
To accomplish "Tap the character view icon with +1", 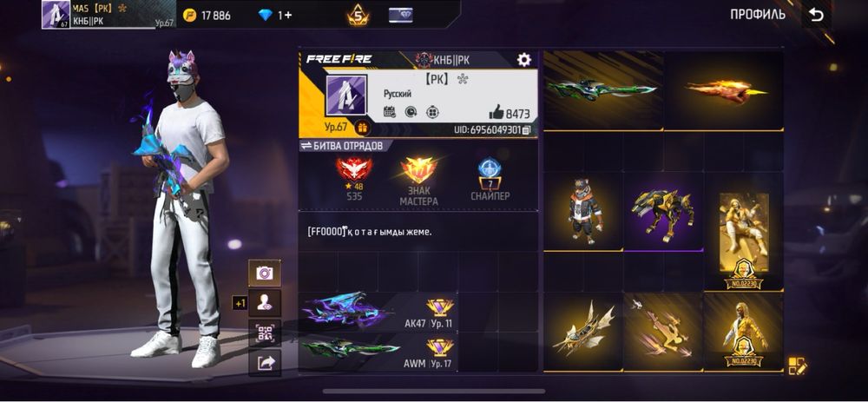I will pos(264,303).
